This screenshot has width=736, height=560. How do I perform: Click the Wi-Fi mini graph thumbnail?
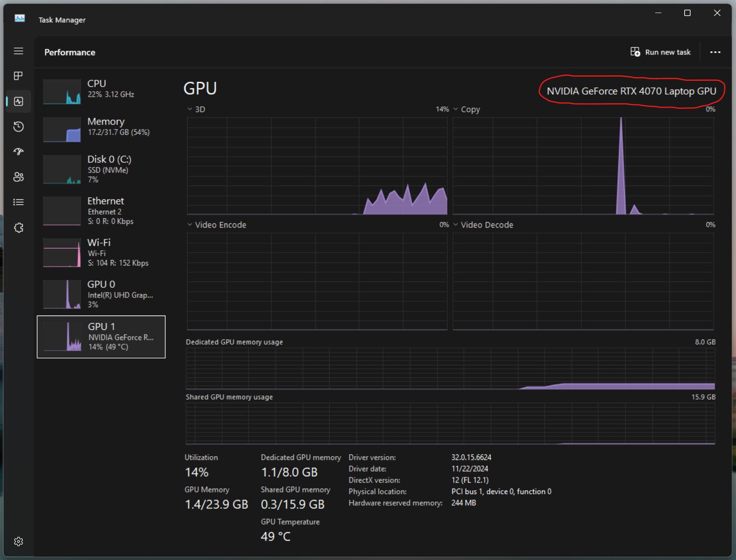click(62, 253)
